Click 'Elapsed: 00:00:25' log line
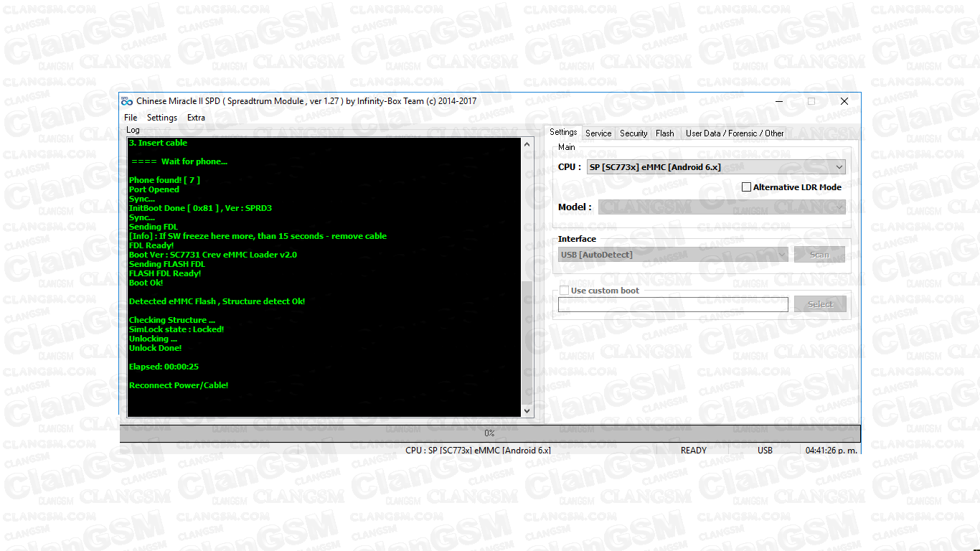Screen dimensions: 980x551 tap(164, 367)
